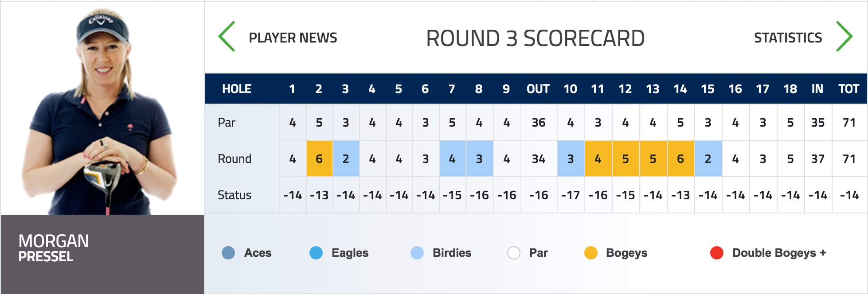The image size is (868, 294).
Task: Select the hole 3 birdie score cell
Action: 346,159
